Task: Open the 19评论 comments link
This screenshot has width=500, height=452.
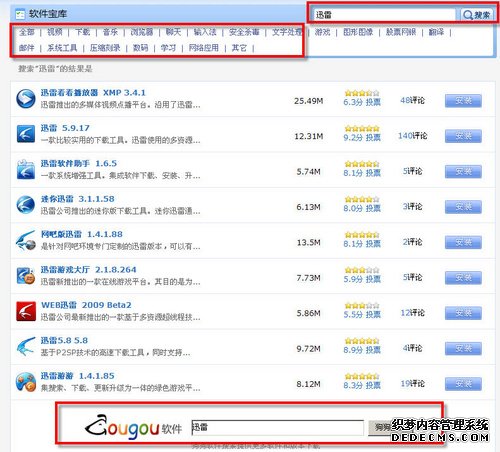Action: (x=412, y=384)
